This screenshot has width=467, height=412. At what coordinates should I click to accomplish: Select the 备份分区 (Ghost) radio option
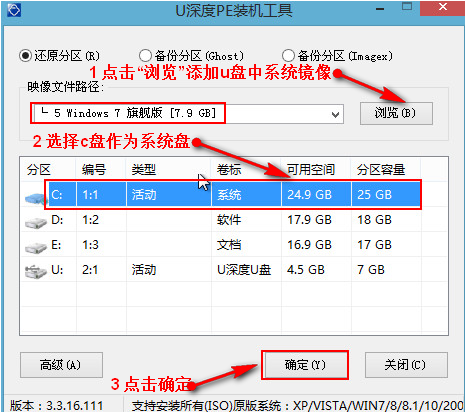point(145,56)
